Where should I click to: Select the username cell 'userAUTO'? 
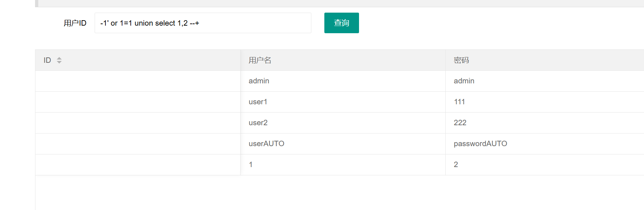click(x=343, y=144)
